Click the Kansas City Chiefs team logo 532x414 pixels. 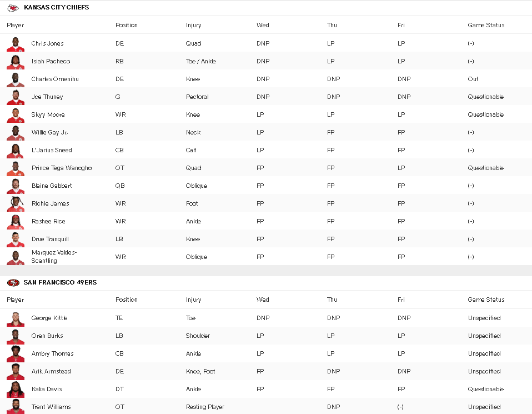(x=13, y=8)
